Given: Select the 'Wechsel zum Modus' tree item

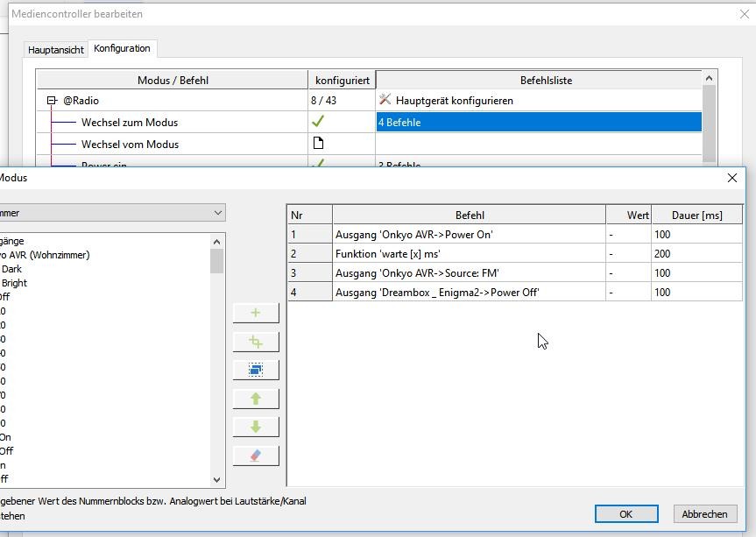Looking at the screenshot, I should pos(129,123).
